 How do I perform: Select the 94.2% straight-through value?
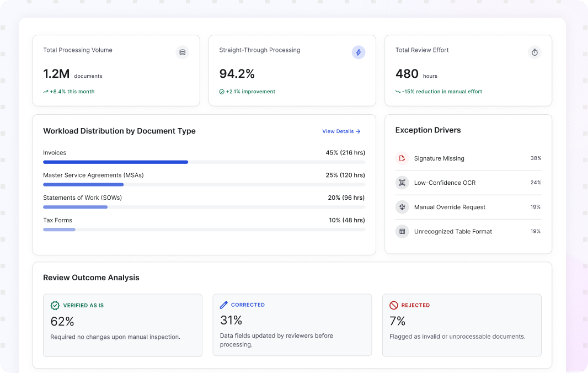[237, 74]
